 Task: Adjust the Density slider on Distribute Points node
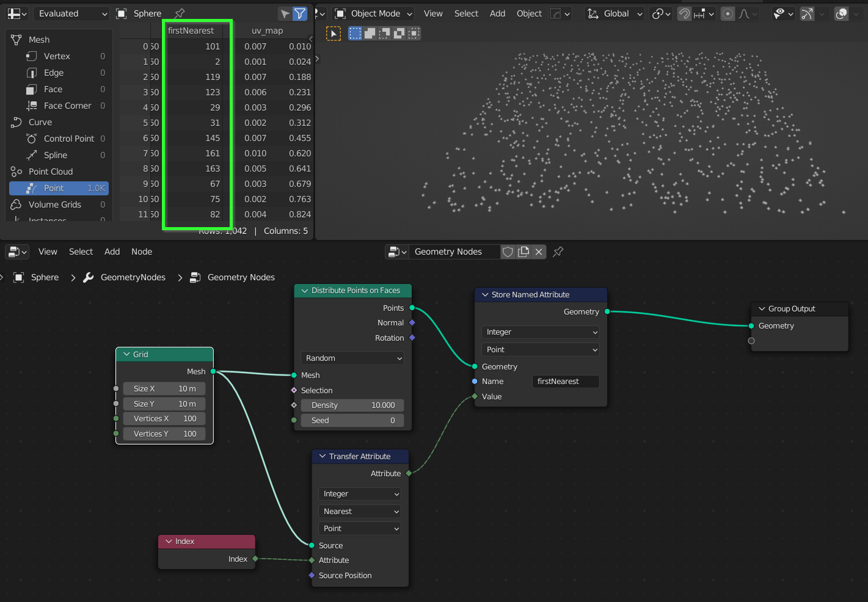352,405
